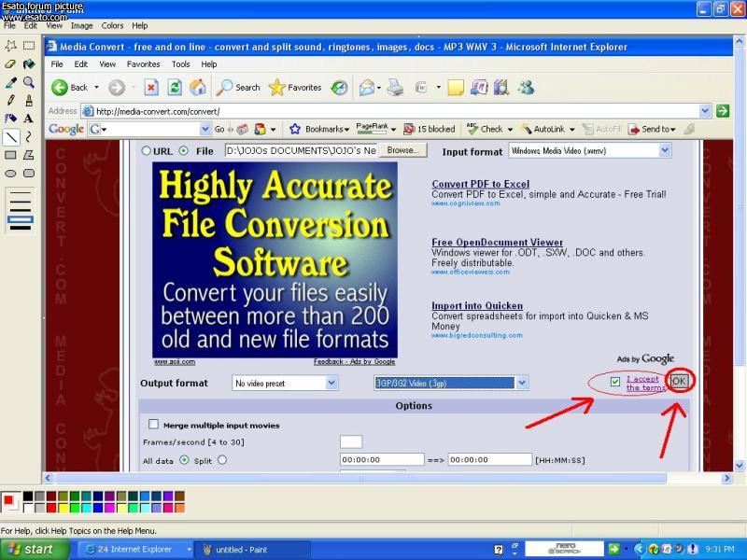
Task: Pick the Airbrush spray tool
Action: 10,119
